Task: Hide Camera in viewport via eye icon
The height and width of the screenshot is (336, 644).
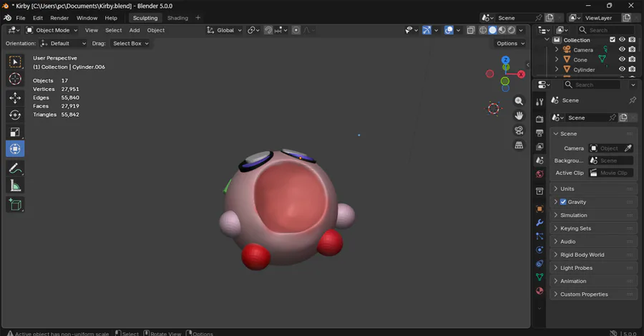Action: click(623, 49)
